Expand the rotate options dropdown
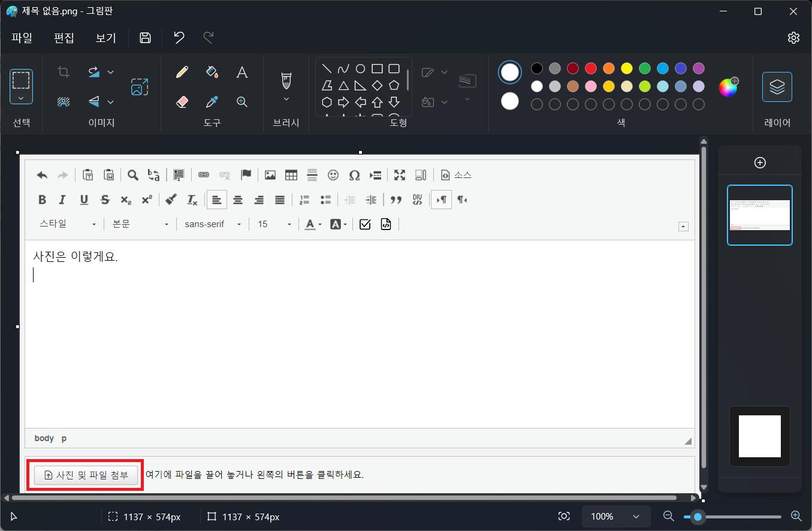Screen dimensions: 812x531 [x=110, y=72]
